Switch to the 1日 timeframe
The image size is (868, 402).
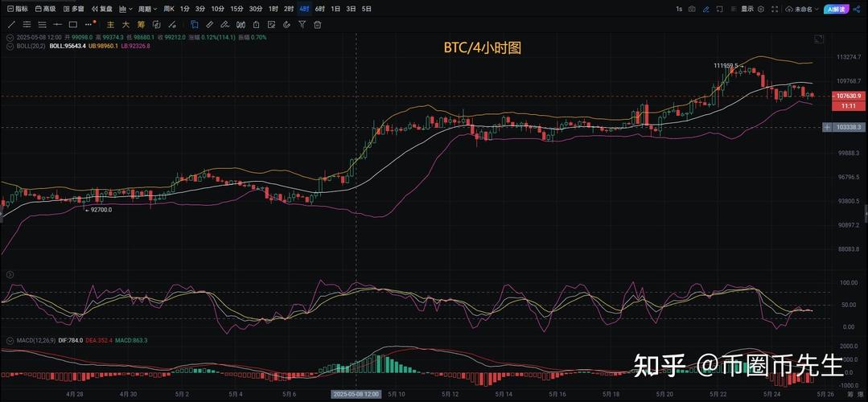[x=335, y=9]
